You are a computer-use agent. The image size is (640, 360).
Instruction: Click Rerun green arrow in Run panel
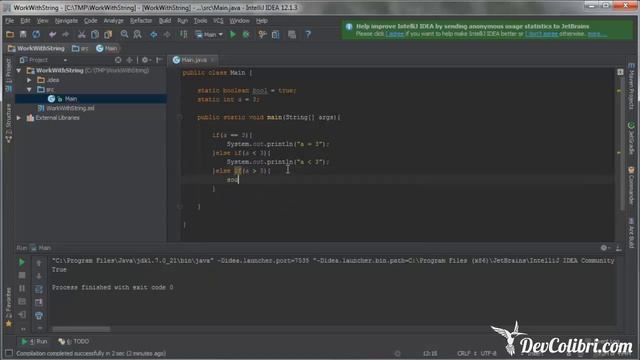tap(22, 262)
